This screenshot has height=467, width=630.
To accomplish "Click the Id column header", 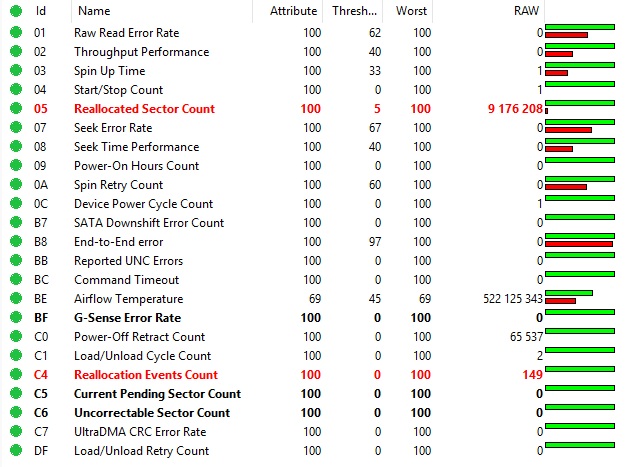I will [x=41, y=11].
